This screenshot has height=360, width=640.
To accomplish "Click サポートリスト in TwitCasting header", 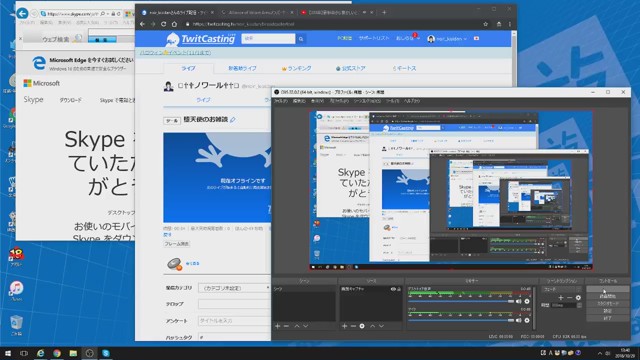I will (x=374, y=38).
